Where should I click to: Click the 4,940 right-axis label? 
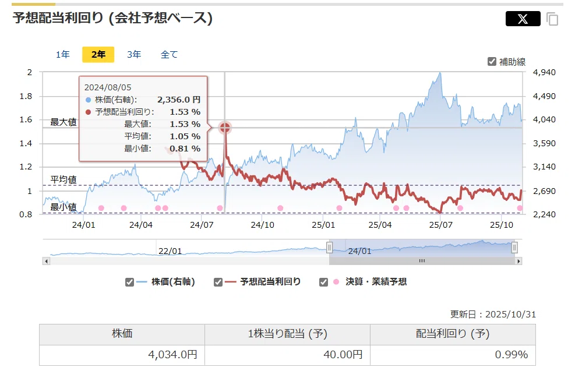pos(544,72)
